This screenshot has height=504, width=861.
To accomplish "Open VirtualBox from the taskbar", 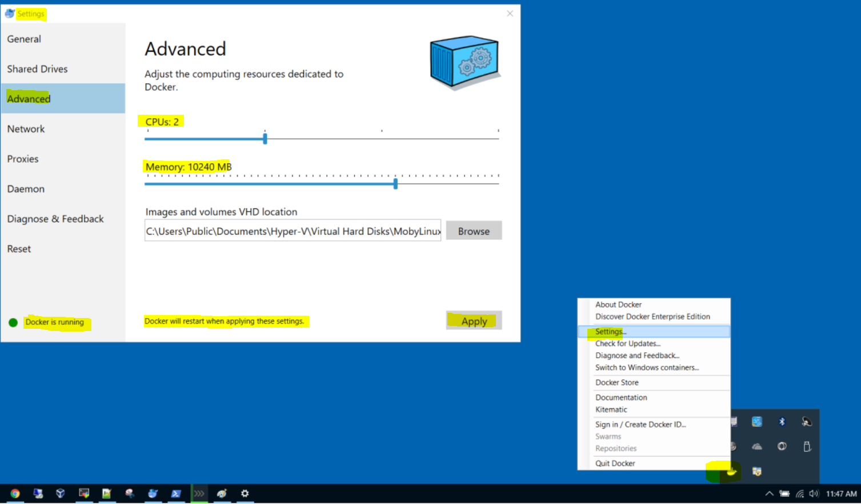I will click(x=61, y=493).
